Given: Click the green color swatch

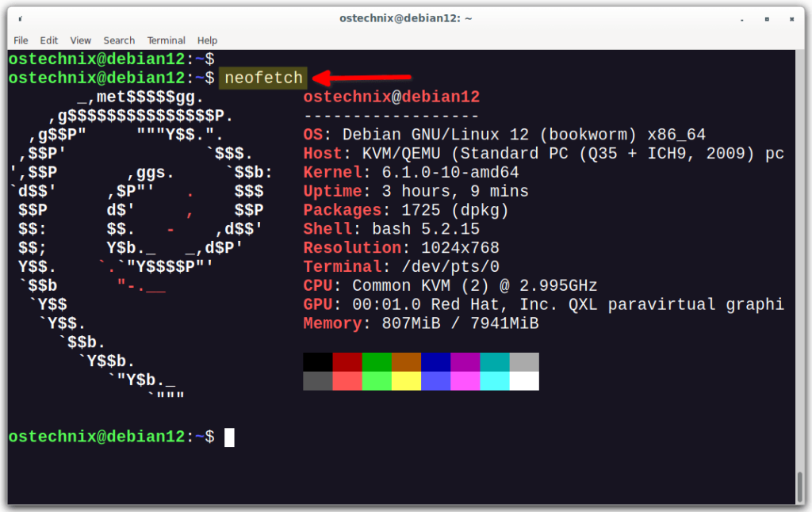Looking at the screenshot, I should (x=376, y=361).
